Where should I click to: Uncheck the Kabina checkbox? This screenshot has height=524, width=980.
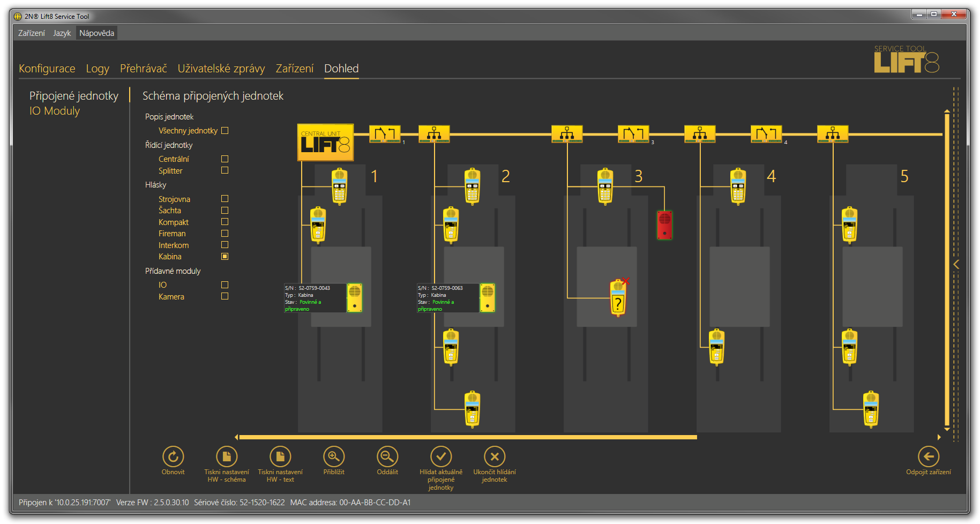pyautogui.click(x=225, y=257)
